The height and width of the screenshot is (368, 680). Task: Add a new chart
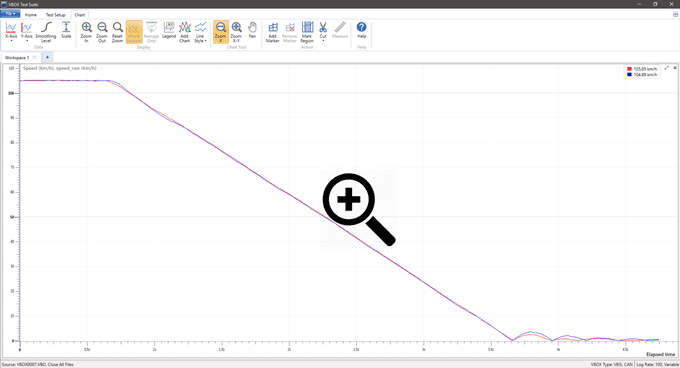[184, 32]
